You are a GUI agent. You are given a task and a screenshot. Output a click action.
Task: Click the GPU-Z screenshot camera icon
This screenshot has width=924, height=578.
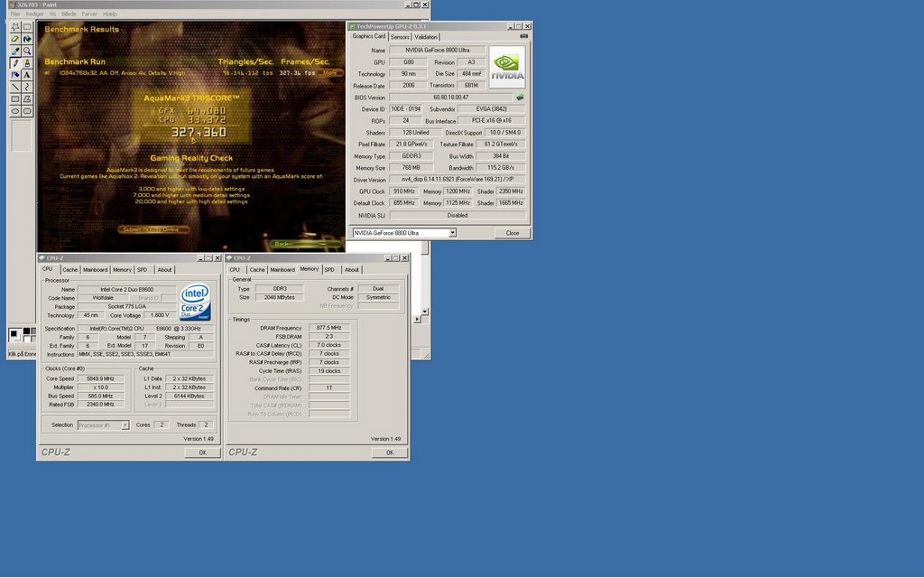coord(524,36)
